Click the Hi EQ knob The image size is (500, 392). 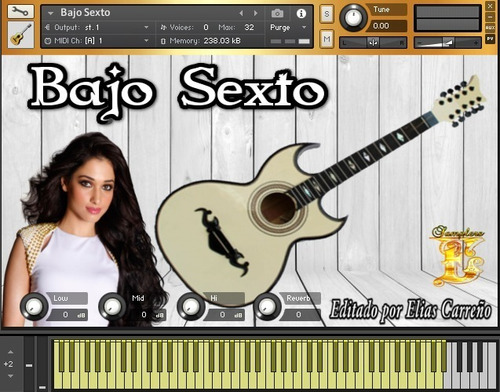point(191,306)
